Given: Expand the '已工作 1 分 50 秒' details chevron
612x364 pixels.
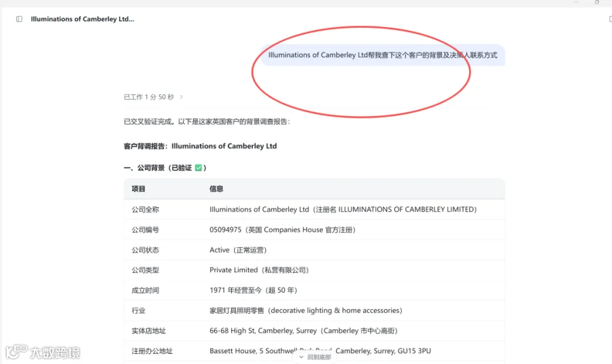Looking at the screenshot, I should click(181, 97).
